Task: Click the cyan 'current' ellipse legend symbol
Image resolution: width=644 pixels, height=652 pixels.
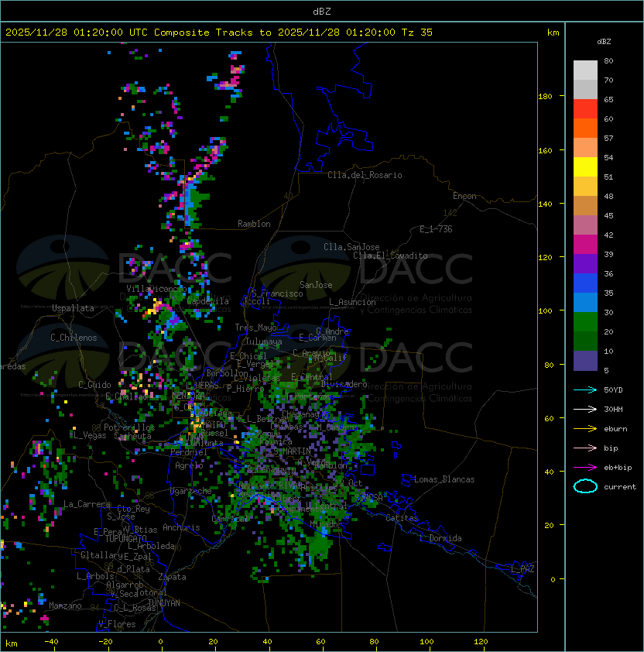Action: click(585, 486)
